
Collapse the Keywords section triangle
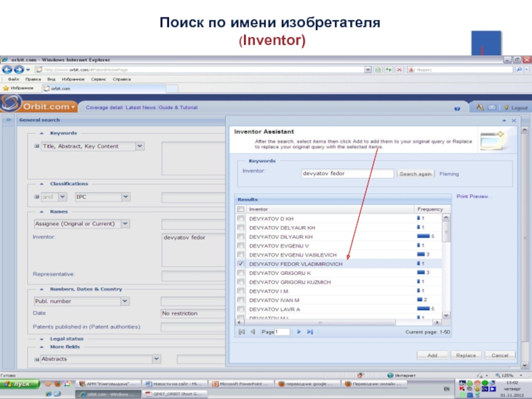point(41,133)
